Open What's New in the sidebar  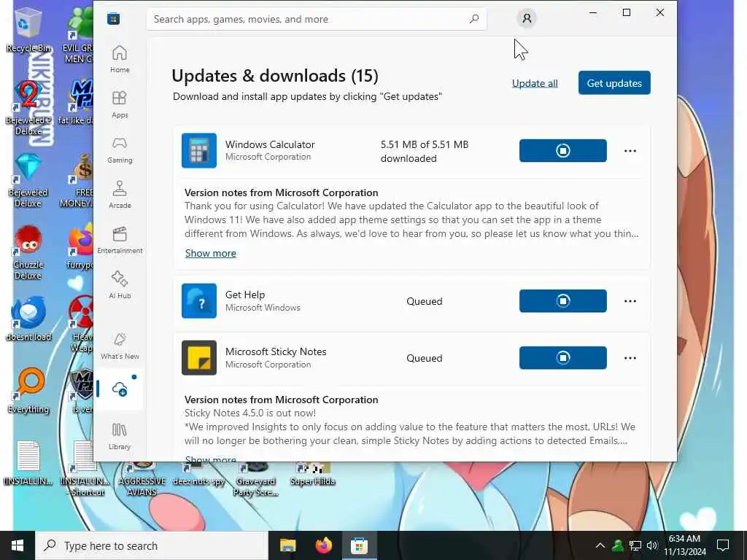point(120,346)
